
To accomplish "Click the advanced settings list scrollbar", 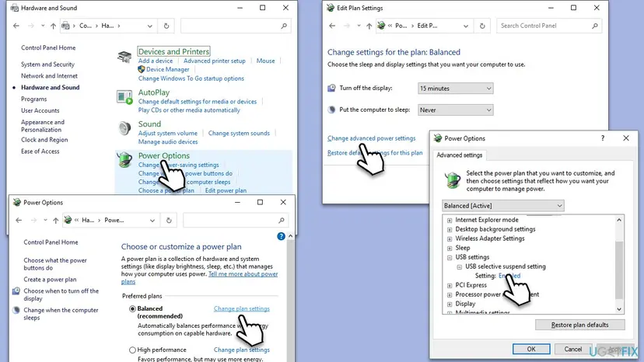I will [619, 270].
